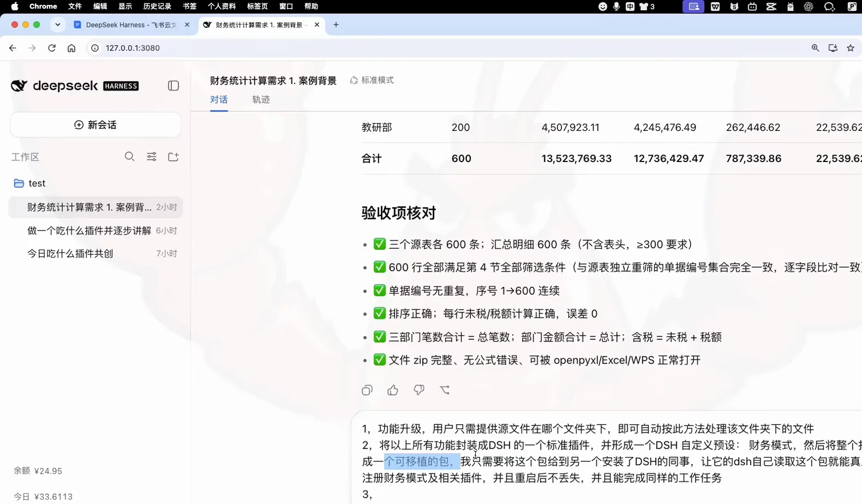Close the 财务统计计算需求 tab
This screenshot has width=862, height=504.
(x=317, y=25)
